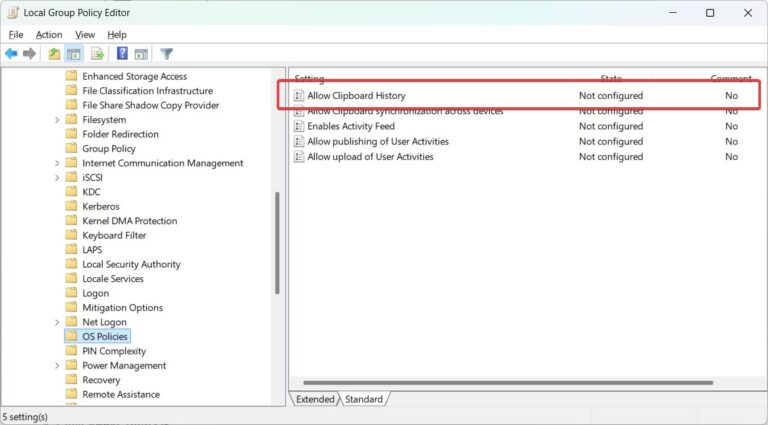Screen dimensions: 768x425
Task: Open the Help menu
Action: pyautogui.click(x=117, y=35)
